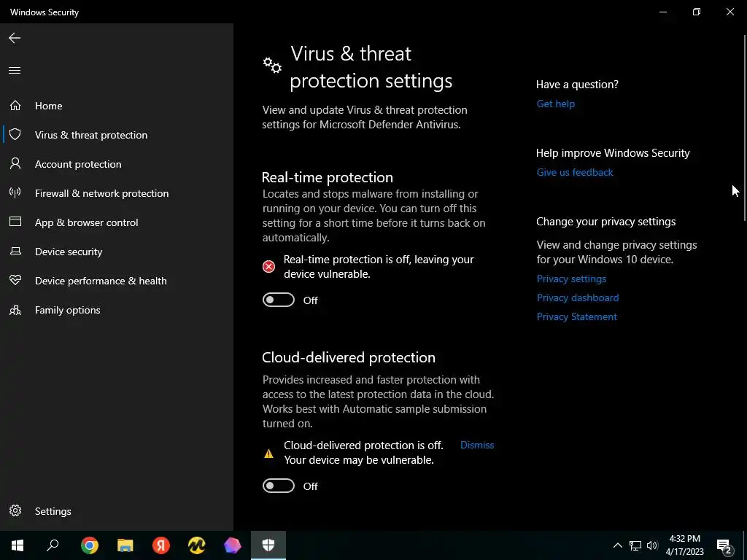Toggle the hamburger navigation menu
This screenshot has width=747, height=560.
click(15, 71)
